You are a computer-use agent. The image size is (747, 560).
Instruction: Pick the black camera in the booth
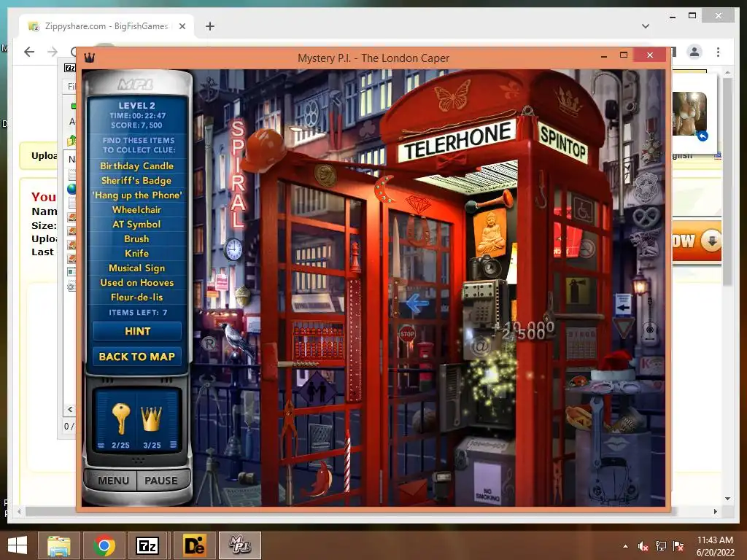(485, 267)
